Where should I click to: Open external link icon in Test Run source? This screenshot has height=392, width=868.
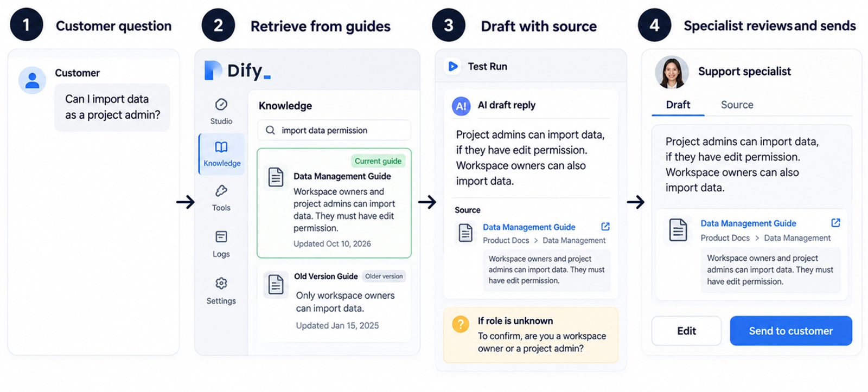pyautogui.click(x=605, y=227)
